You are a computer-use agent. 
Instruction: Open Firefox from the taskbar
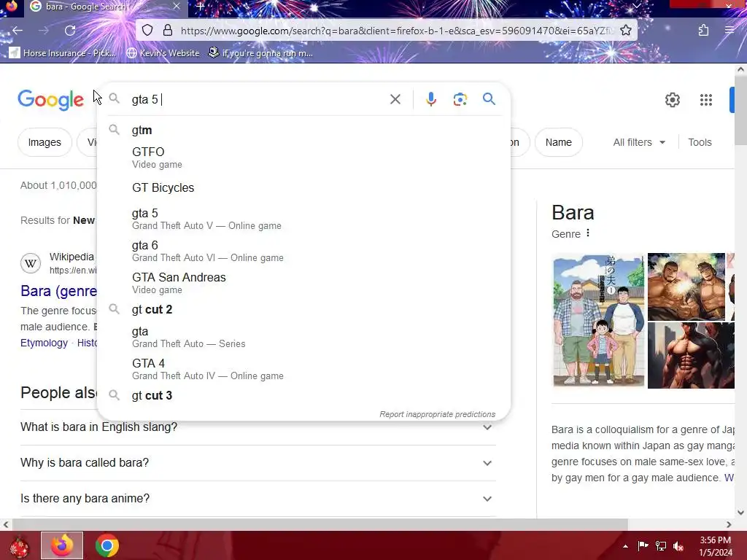62,545
